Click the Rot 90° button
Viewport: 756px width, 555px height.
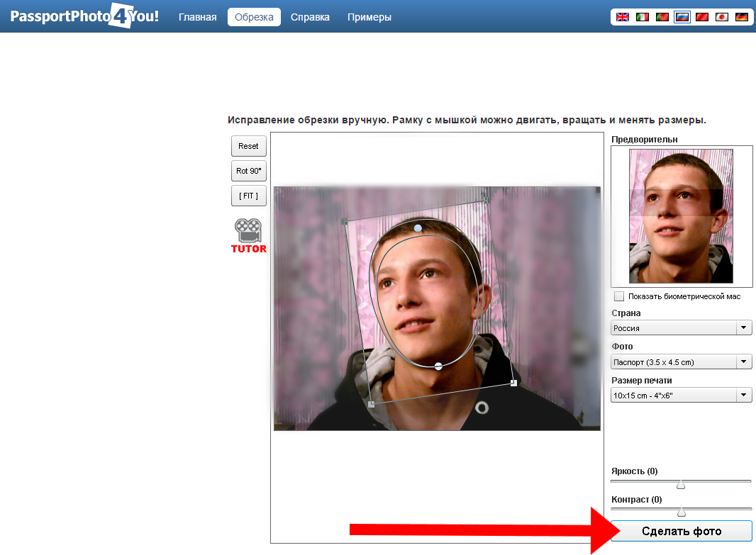coord(248,171)
